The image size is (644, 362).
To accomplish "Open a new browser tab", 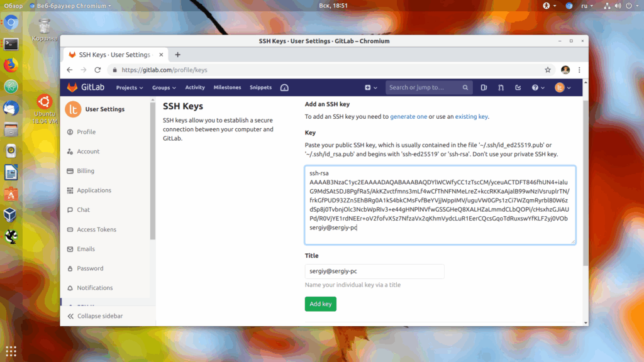I will tap(178, 55).
